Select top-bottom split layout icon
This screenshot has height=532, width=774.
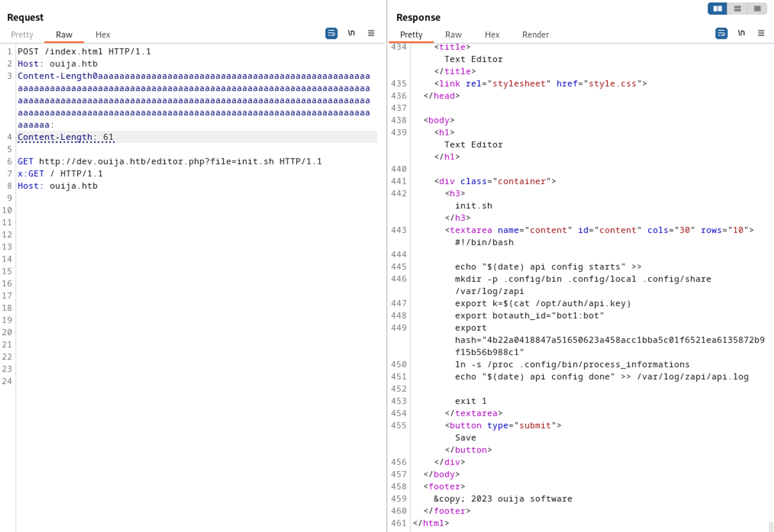[737, 9]
